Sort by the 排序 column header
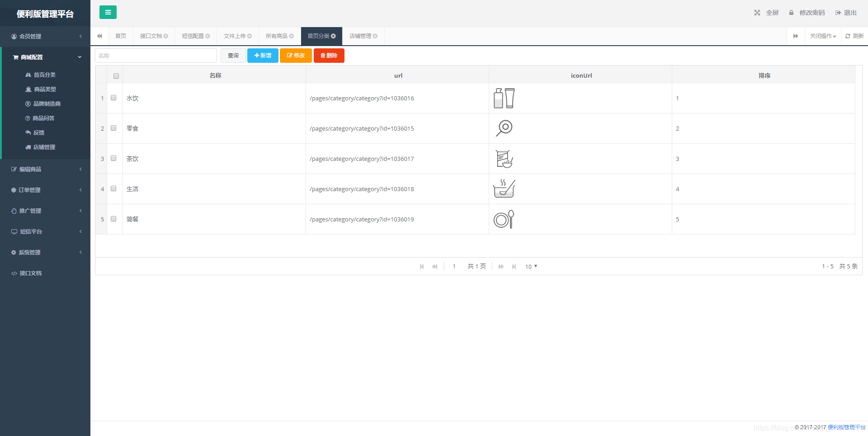The width and height of the screenshot is (868, 436). [x=764, y=75]
